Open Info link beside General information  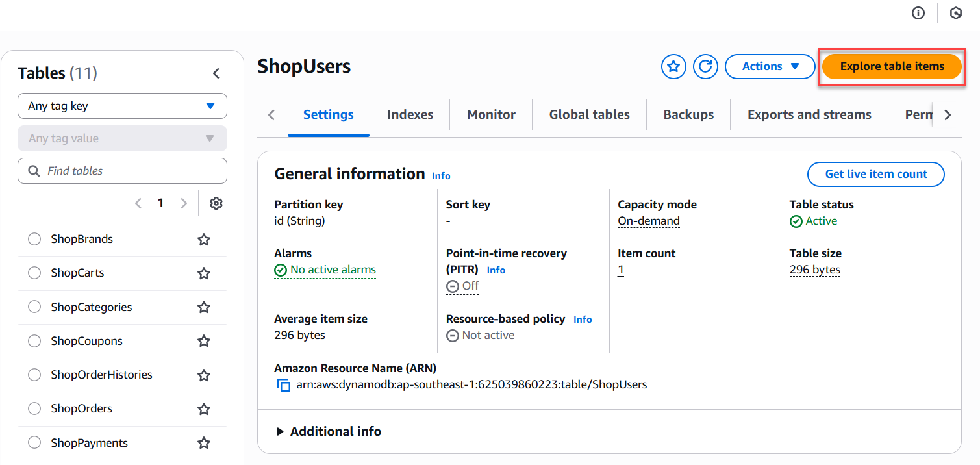click(441, 176)
